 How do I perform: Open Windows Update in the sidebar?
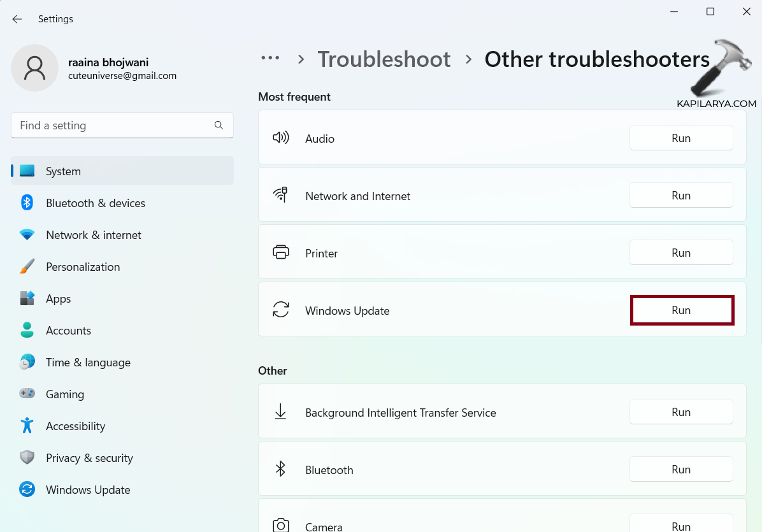88,490
